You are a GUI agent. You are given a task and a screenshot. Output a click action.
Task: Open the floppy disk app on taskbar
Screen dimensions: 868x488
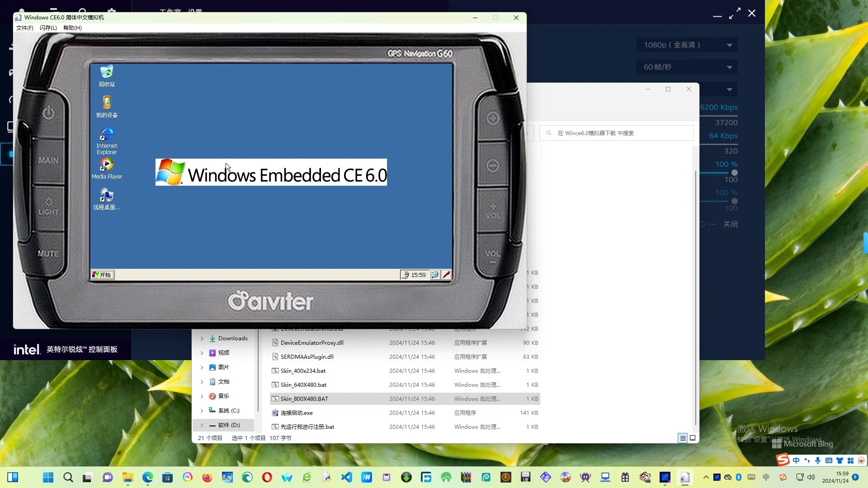click(x=525, y=477)
